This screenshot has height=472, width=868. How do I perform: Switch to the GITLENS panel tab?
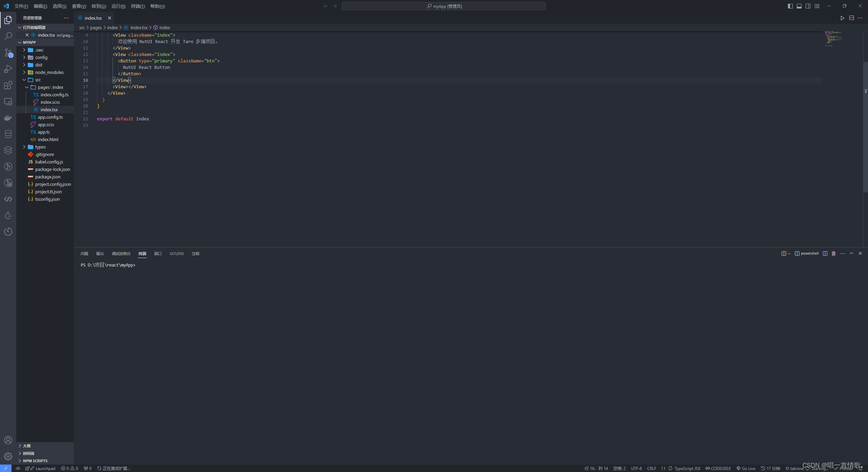click(x=177, y=253)
